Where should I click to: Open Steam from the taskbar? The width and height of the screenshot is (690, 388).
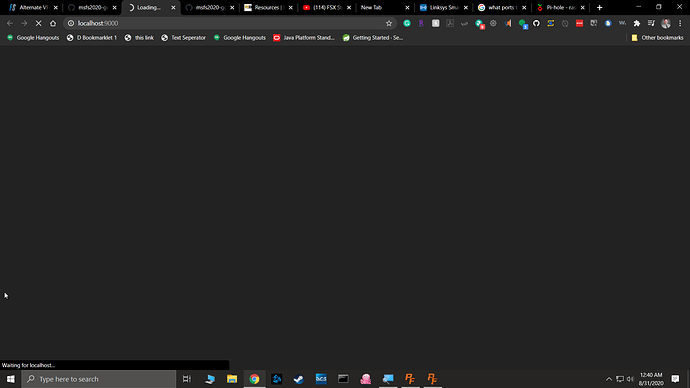299,379
